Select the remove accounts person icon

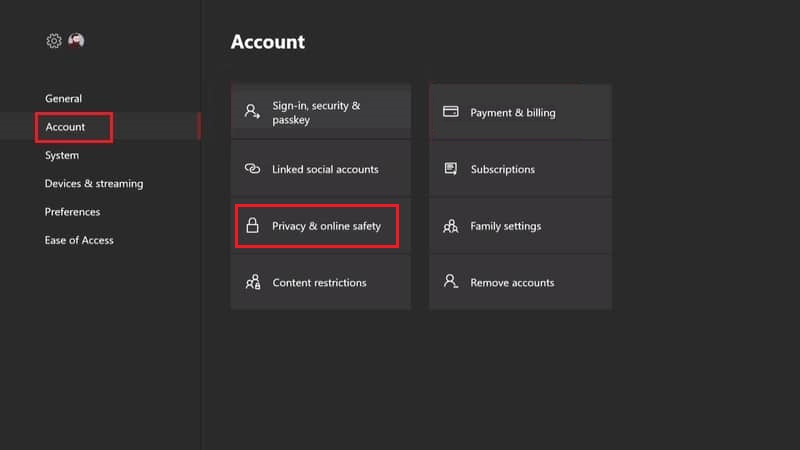[450, 282]
